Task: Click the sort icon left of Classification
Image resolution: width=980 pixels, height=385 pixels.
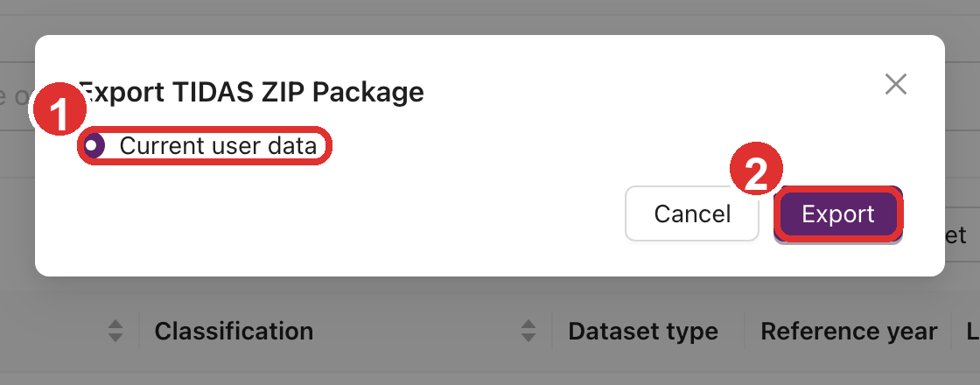Action: point(115,331)
